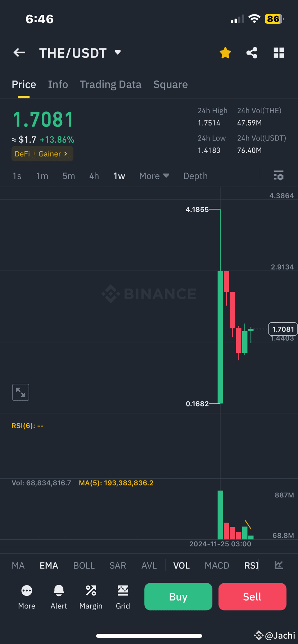Select the 1s chart interval

[17, 176]
